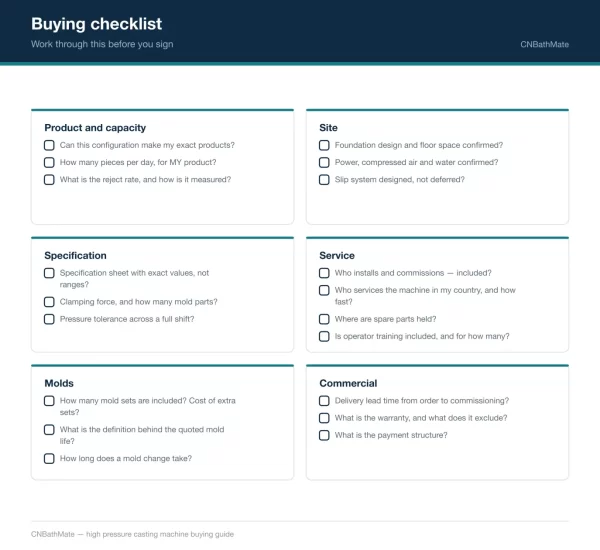Check 'Specification sheet with exact values' box
Screen dimensions: 600x550
(x=49, y=273)
